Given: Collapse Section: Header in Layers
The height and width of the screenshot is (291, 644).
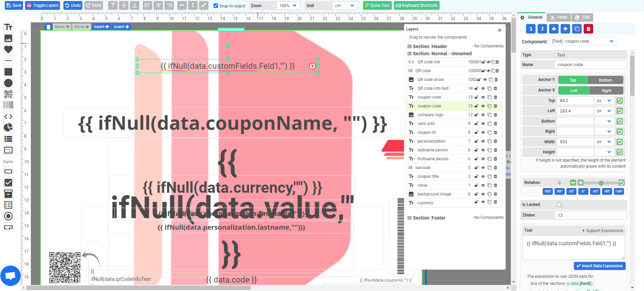Looking at the screenshot, I should [409, 46].
